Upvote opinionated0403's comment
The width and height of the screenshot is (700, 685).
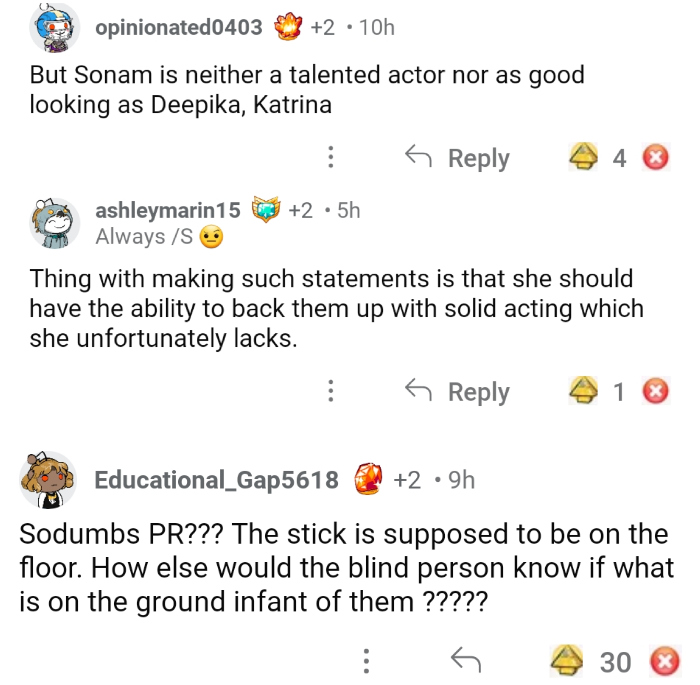point(585,158)
